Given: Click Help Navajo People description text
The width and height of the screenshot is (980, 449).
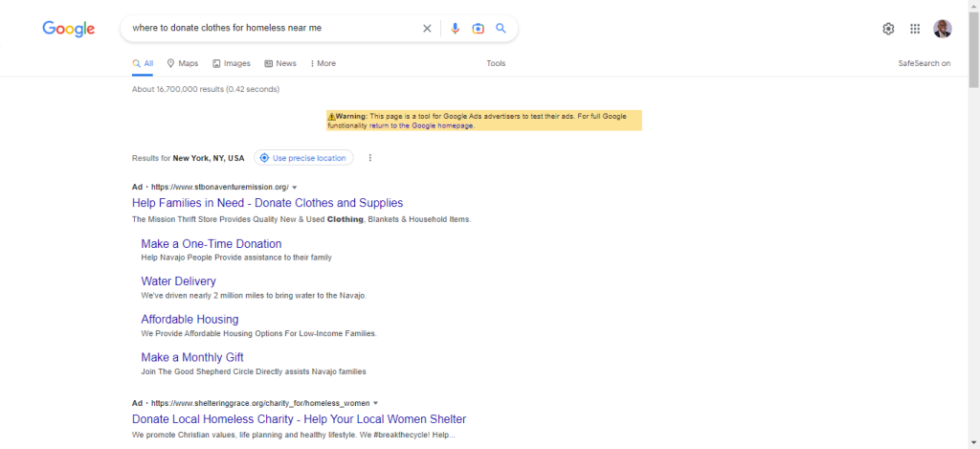Looking at the screenshot, I should 236,258.
